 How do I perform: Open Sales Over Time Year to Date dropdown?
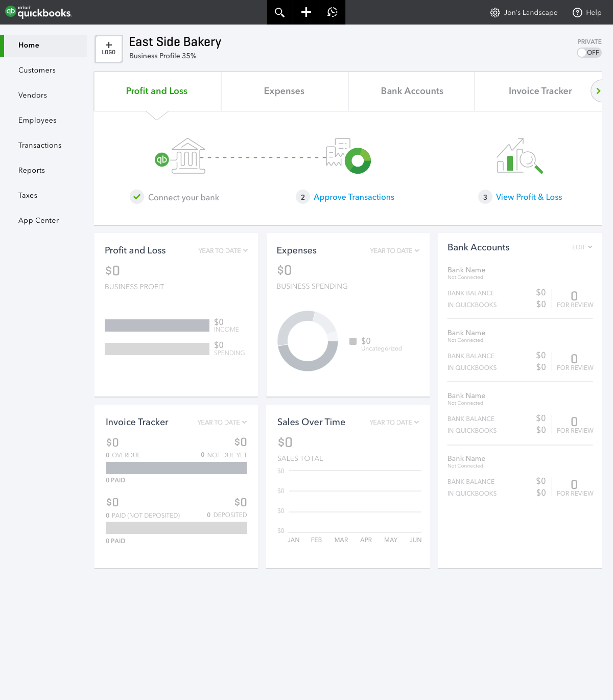pyautogui.click(x=394, y=423)
